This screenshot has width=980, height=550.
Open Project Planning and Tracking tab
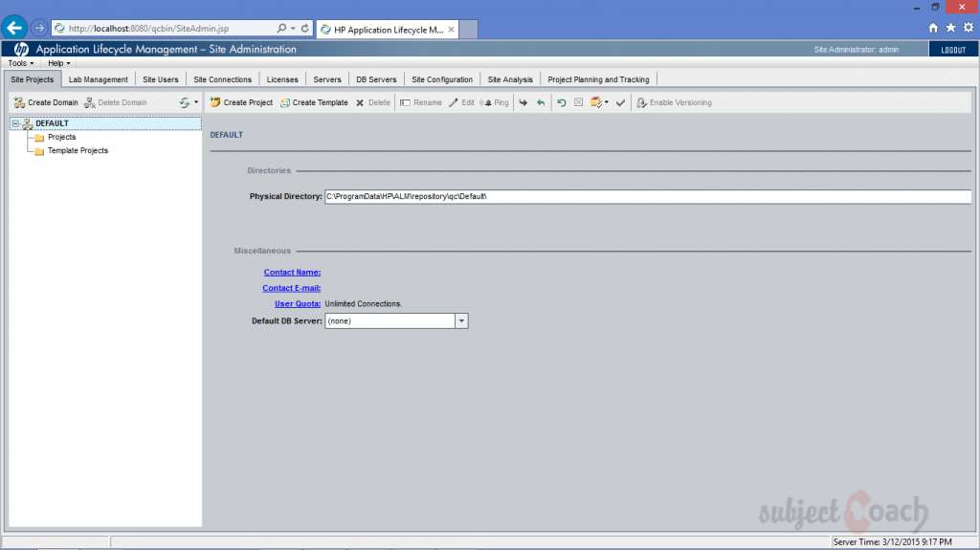pos(598,79)
